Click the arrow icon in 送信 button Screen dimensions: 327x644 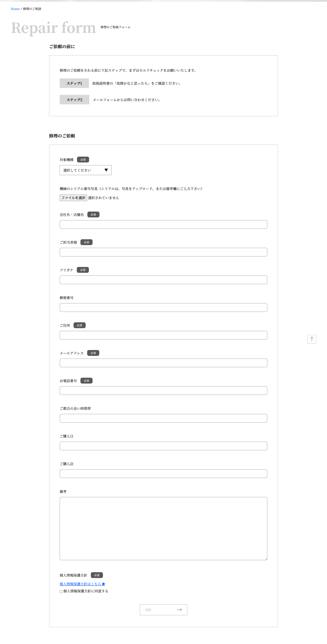[x=179, y=610]
